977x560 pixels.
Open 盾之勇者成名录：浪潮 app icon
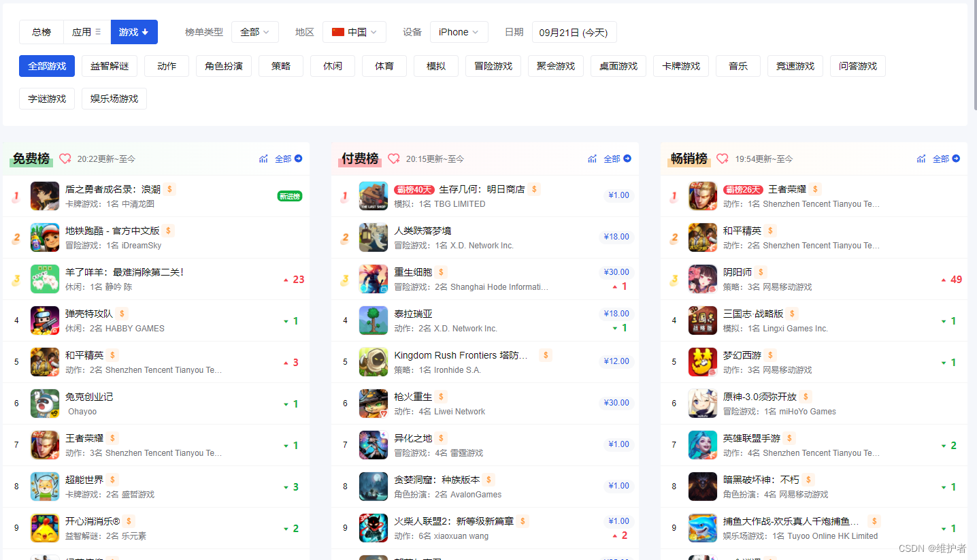pos(45,196)
